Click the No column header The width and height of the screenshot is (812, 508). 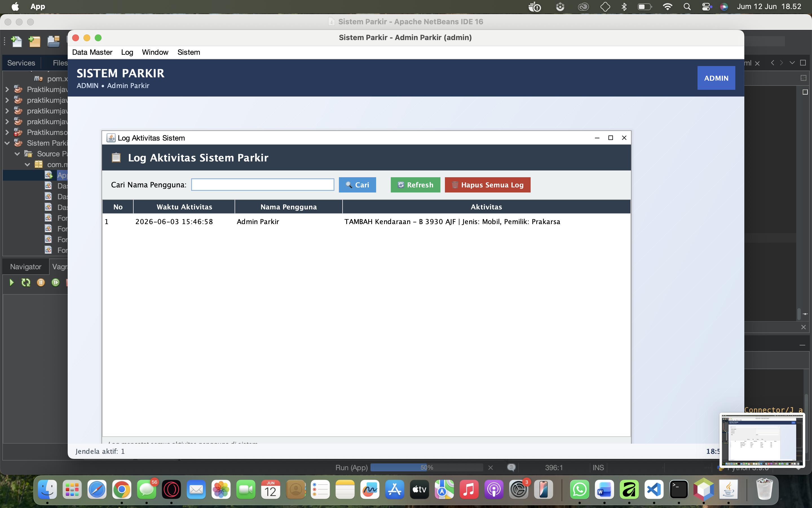[118, 207]
